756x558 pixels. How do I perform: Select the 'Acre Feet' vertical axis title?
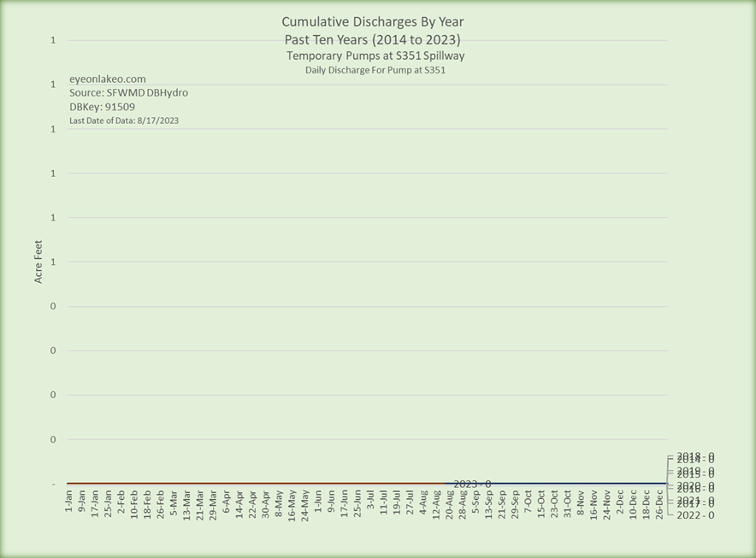pyautogui.click(x=39, y=262)
